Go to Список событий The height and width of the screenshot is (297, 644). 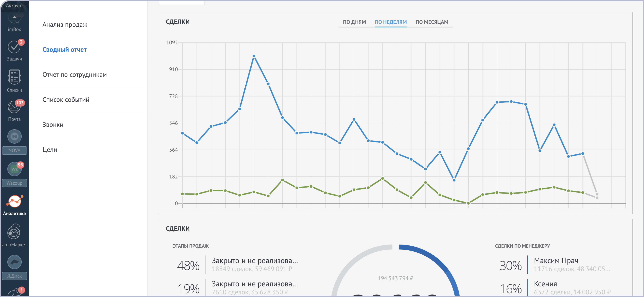pos(66,99)
